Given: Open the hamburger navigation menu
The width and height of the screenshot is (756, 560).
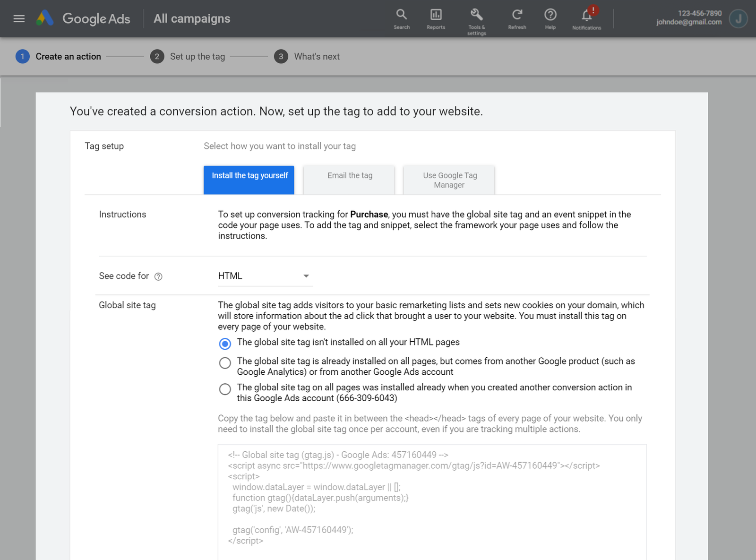Looking at the screenshot, I should click(x=19, y=19).
